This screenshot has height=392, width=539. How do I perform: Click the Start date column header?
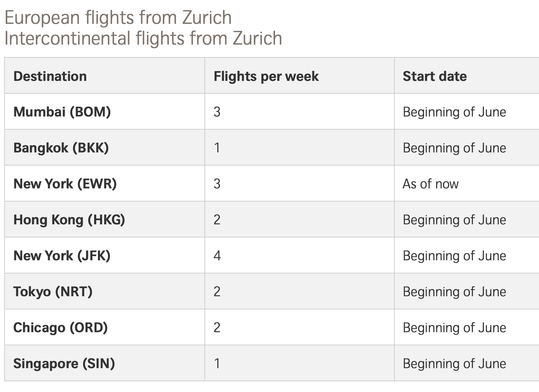435,76
